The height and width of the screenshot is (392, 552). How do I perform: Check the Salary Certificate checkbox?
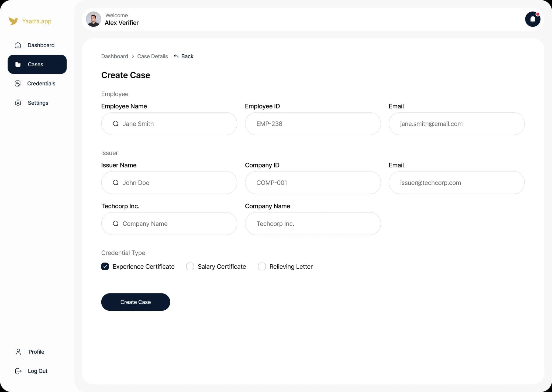(190, 267)
